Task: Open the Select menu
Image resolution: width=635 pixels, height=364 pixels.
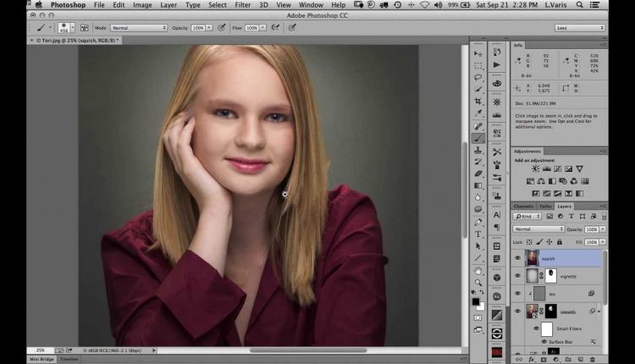Action: coord(218,5)
